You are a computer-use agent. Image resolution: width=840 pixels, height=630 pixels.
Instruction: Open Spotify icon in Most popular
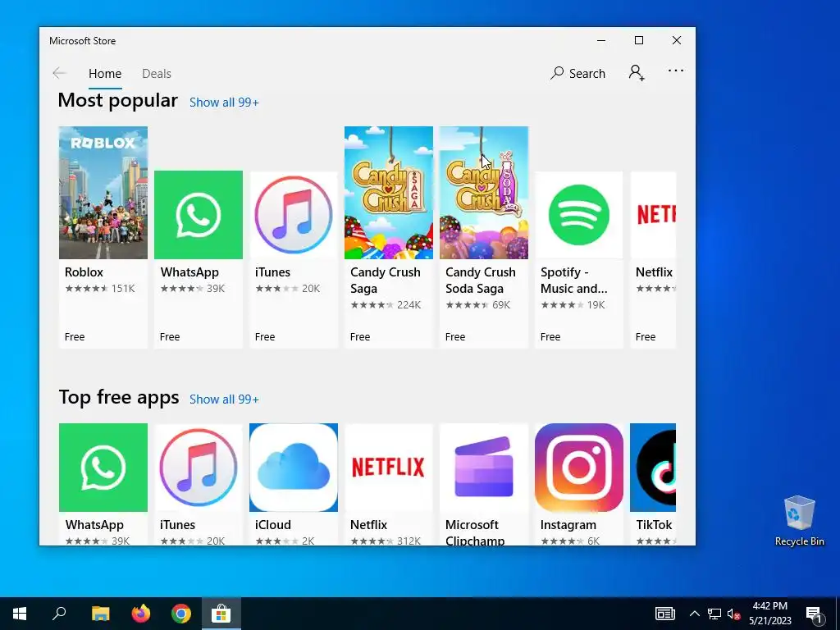click(x=578, y=215)
